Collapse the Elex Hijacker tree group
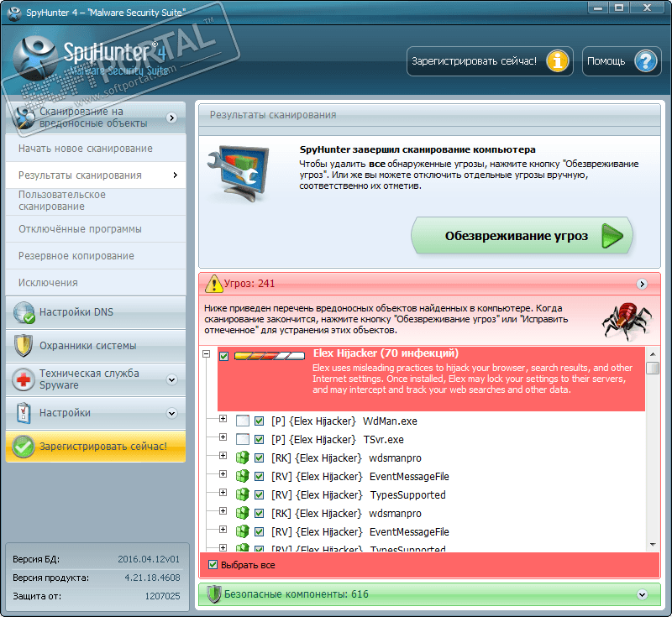The width and height of the screenshot is (672, 617). (x=207, y=354)
